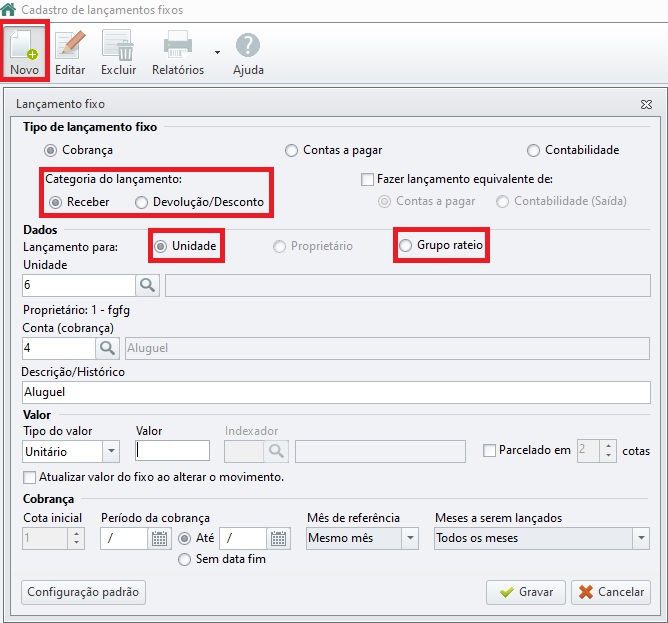Choose the Receber category option
The width and height of the screenshot is (668, 623).
pyautogui.click(x=55, y=202)
